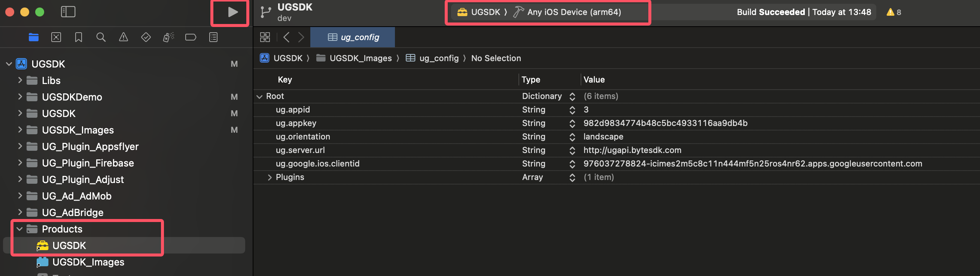Screen dimensions: 980x276
Task: Select the ug.server.url key
Action: click(x=300, y=150)
